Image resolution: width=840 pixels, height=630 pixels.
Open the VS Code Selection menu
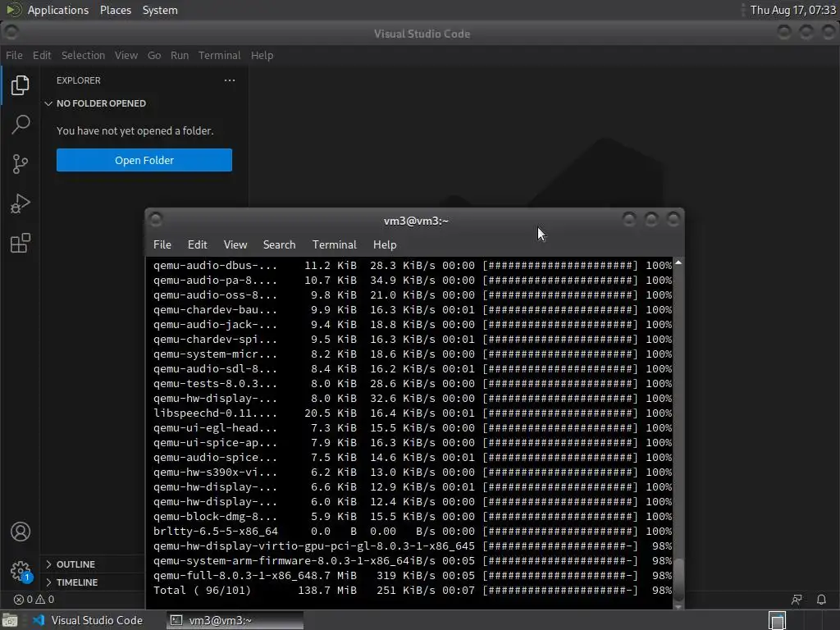[83, 55]
